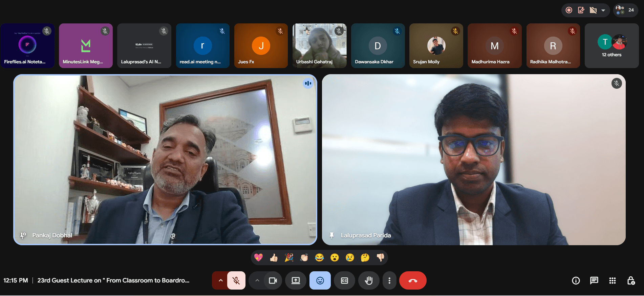Toggle the microphone mute button

point(236,280)
